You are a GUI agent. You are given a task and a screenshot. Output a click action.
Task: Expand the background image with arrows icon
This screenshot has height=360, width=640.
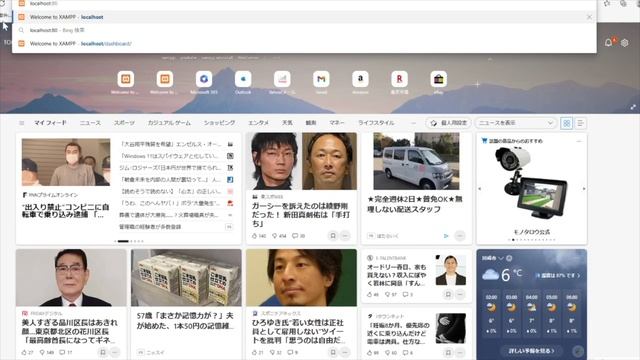point(633,107)
